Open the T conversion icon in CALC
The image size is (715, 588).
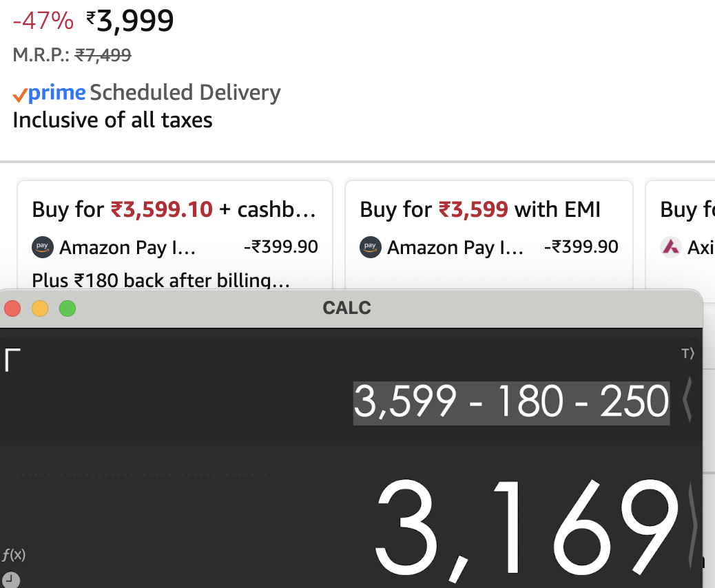pyautogui.click(x=688, y=353)
